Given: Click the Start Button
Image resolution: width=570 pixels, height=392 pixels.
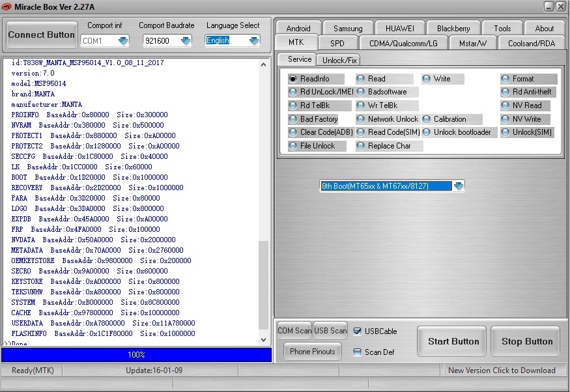Looking at the screenshot, I should (453, 341).
